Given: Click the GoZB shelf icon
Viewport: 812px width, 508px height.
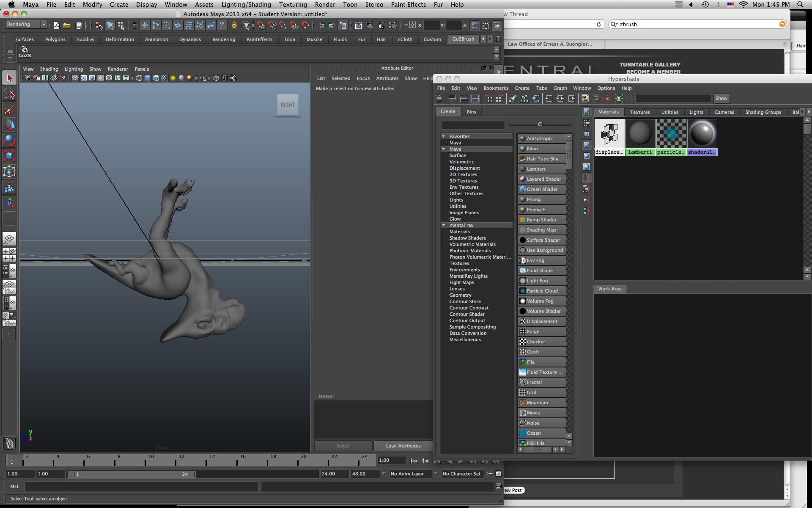Looking at the screenshot, I should coord(25,52).
